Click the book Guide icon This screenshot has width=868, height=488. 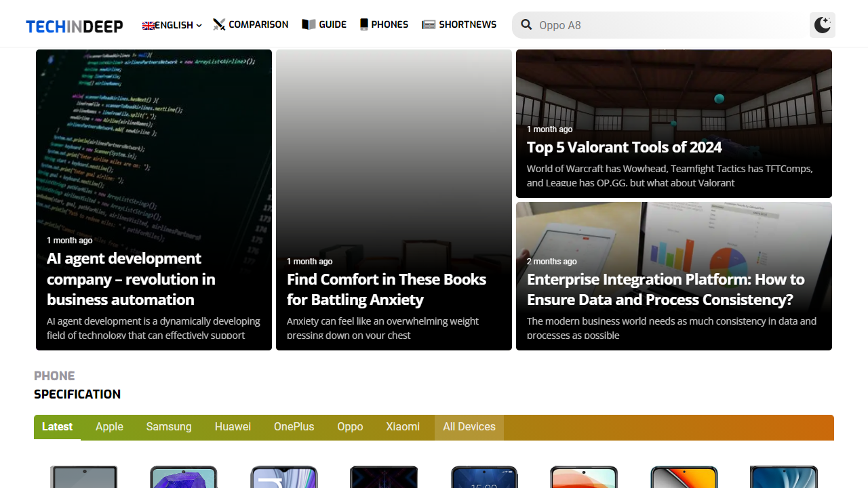(309, 25)
